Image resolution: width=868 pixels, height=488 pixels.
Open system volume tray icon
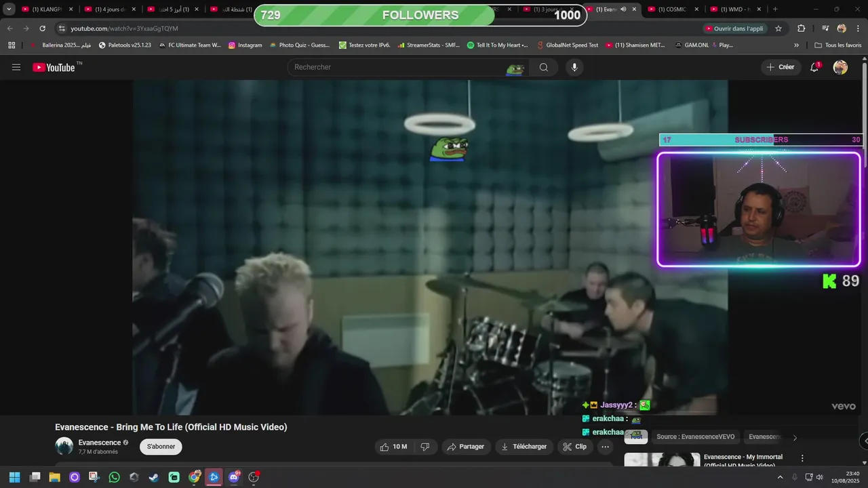819,477
